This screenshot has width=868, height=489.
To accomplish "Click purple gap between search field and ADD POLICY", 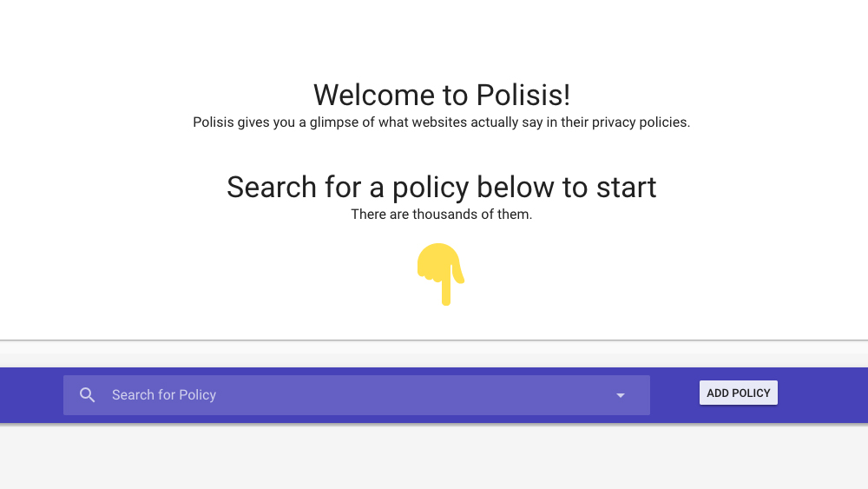I will pos(674,395).
